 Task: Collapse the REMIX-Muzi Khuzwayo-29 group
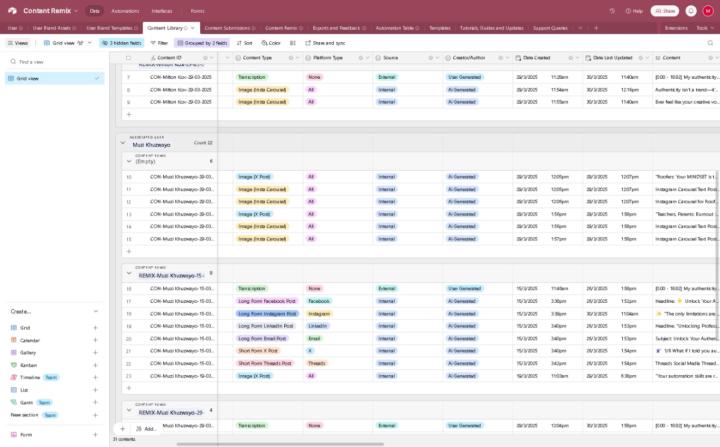click(129, 410)
